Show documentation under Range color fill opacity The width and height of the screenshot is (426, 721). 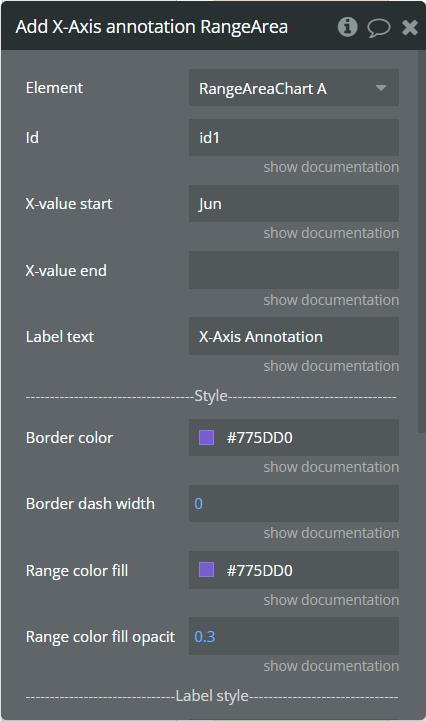pyautogui.click(x=331, y=666)
